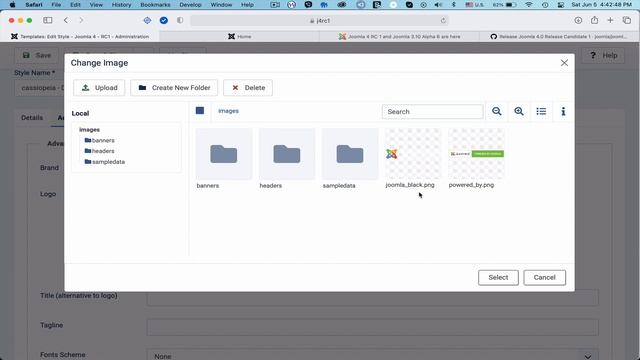Focus the media Search field
The image size is (640, 360).
pos(433,111)
